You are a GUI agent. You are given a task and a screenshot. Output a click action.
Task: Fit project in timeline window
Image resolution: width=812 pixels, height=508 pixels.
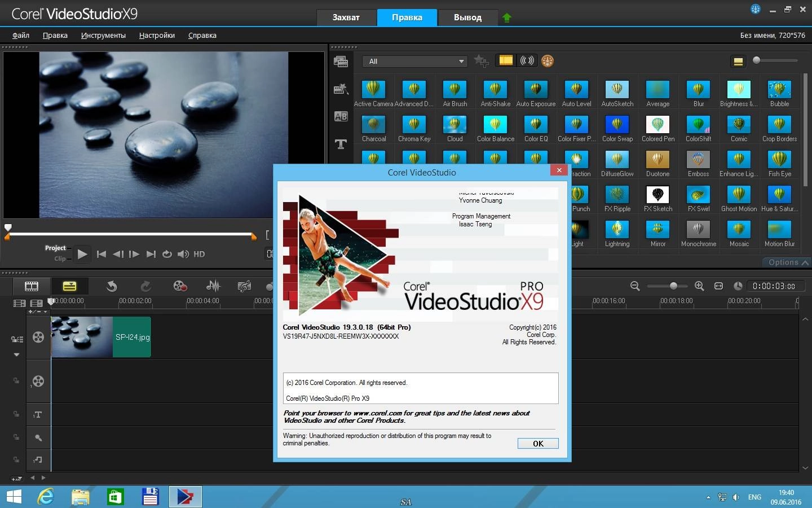pos(718,286)
